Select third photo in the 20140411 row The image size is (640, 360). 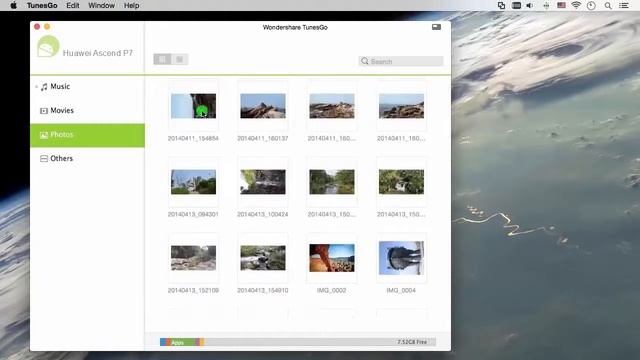pyautogui.click(x=332, y=106)
